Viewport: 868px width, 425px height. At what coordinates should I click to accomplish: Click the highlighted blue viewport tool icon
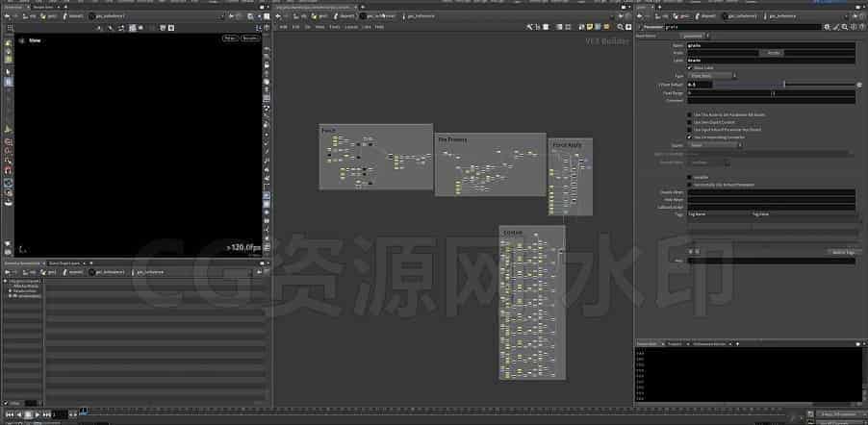coord(8,82)
